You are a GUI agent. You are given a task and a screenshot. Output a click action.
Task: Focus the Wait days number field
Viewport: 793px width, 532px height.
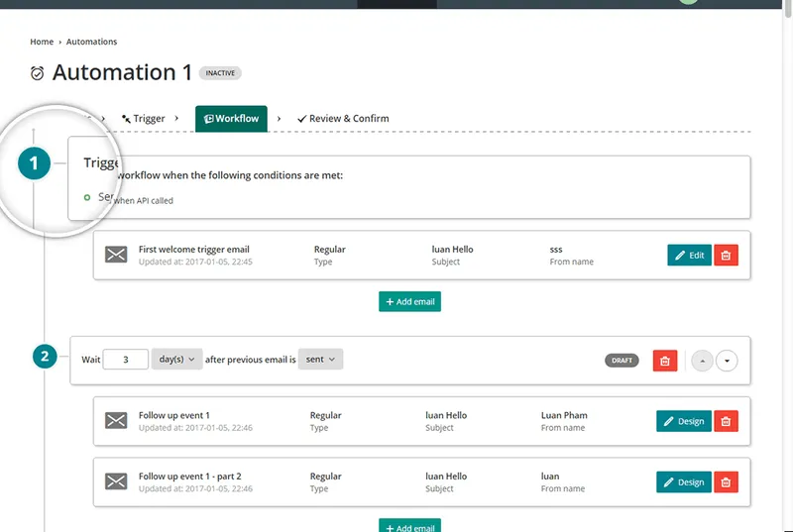pyautogui.click(x=126, y=360)
